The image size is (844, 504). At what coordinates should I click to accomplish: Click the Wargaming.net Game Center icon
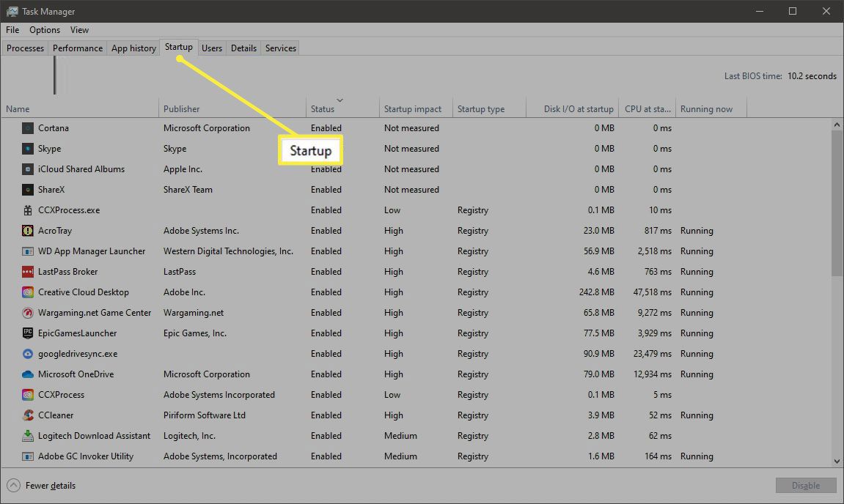27,313
